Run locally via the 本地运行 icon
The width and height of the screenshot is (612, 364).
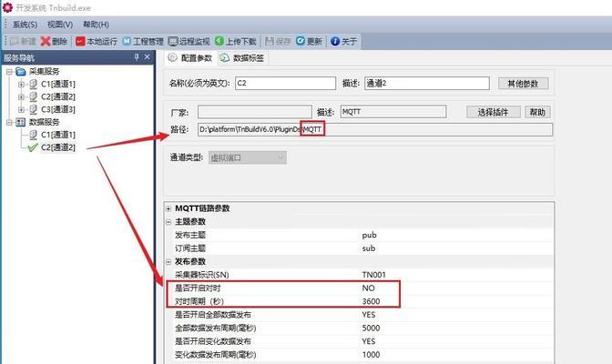(x=80, y=41)
